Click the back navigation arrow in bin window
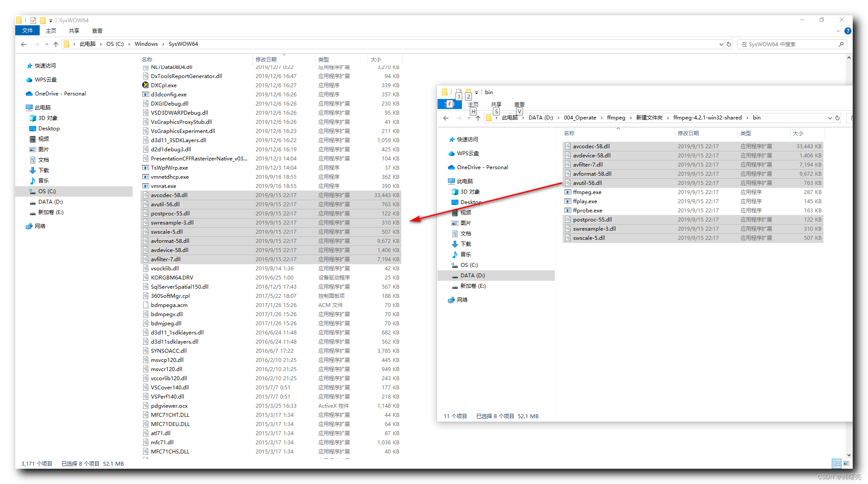868x484 pixels. [445, 118]
